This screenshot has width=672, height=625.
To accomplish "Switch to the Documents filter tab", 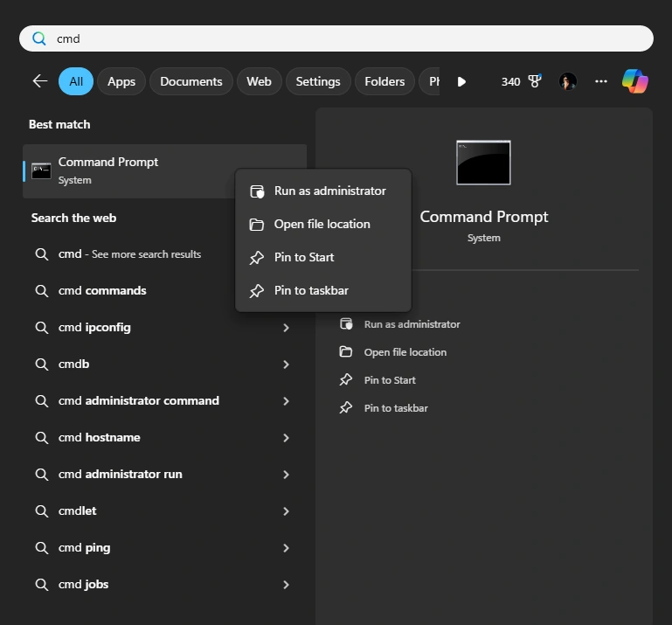I will [191, 81].
